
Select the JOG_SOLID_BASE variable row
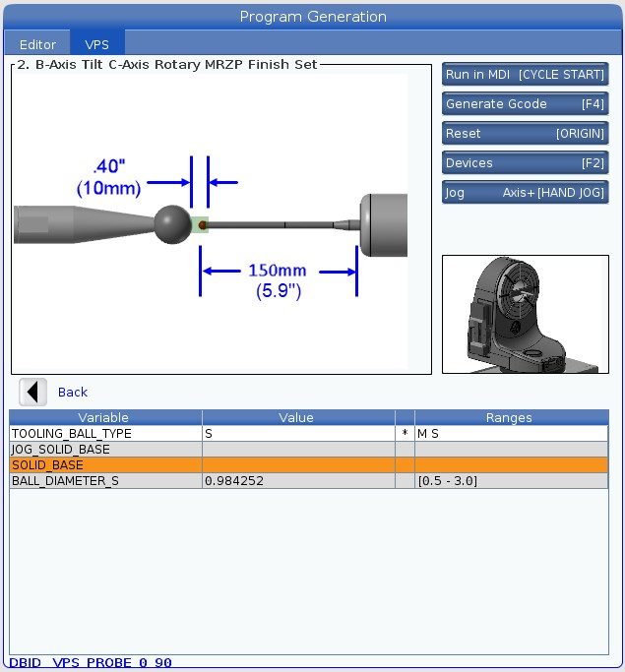click(x=309, y=449)
